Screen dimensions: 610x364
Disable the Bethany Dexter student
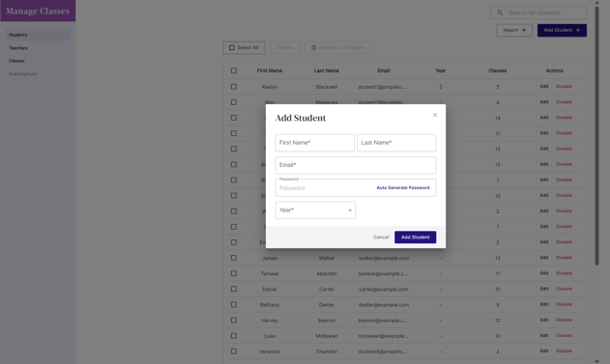pos(565,304)
